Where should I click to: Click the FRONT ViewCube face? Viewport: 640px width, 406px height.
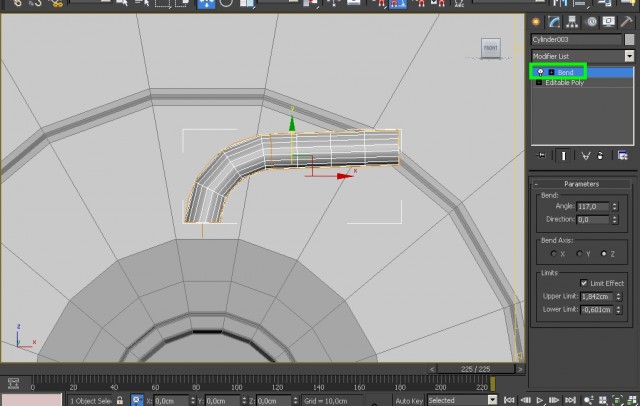(x=491, y=48)
